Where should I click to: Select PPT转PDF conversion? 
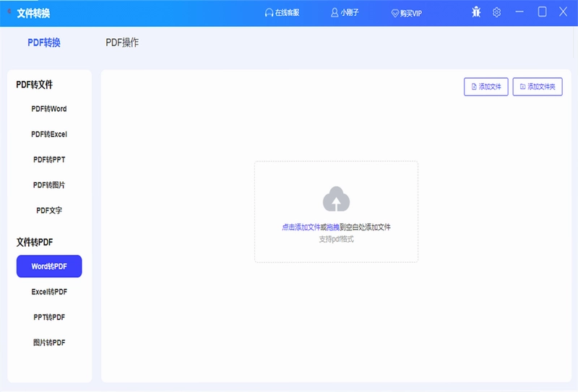click(x=49, y=317)
